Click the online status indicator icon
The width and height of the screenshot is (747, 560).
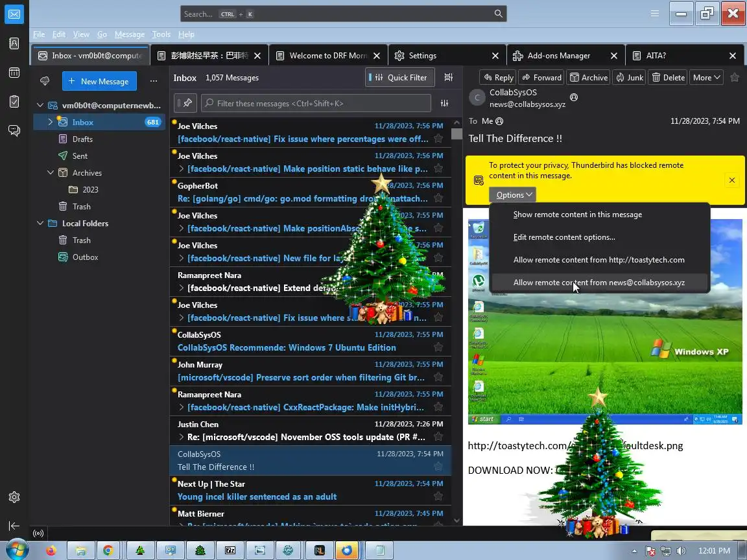pyautogui.click(x=39, y=533)
